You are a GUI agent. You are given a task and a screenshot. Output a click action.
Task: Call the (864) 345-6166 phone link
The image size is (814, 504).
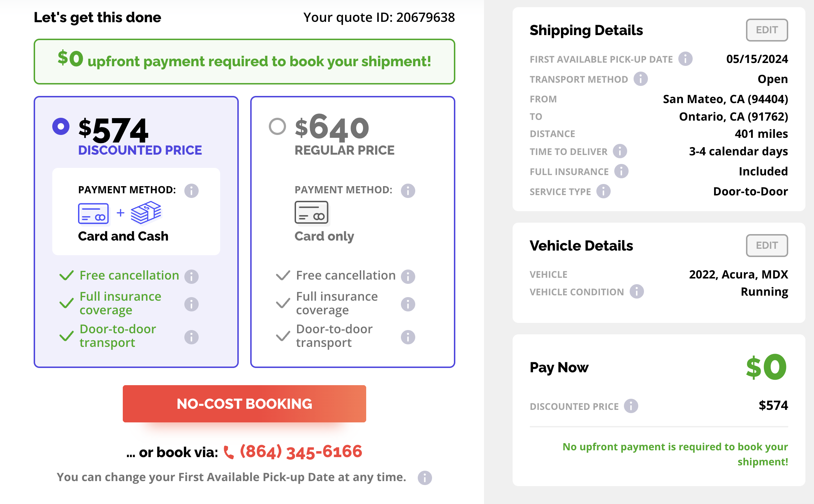(293, 452)
